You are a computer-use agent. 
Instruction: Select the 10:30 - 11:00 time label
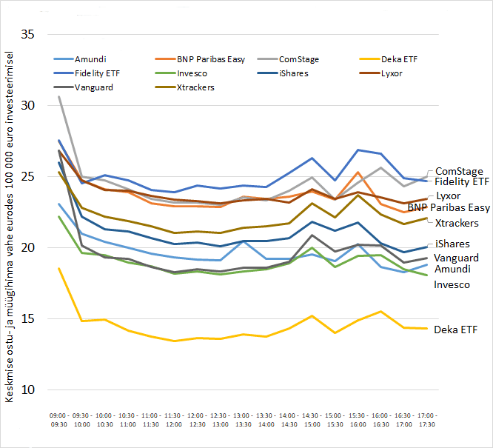[127, 420]
